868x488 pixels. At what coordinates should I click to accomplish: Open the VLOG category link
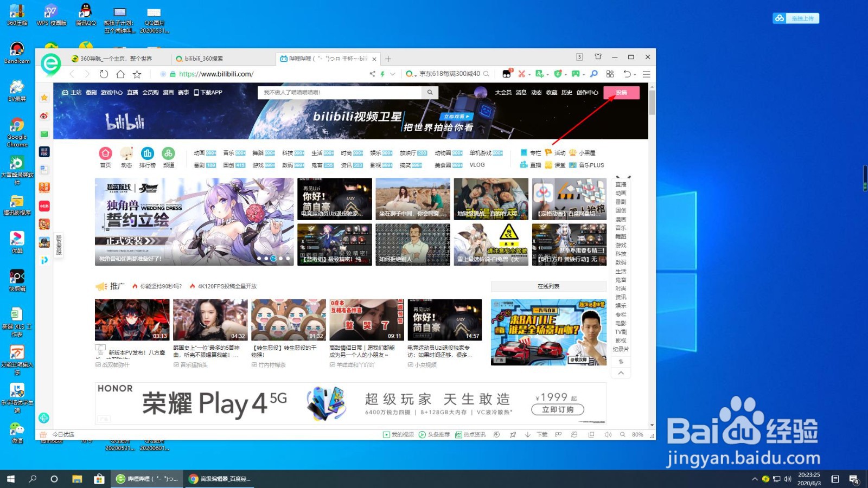click(x=477, y=165)
